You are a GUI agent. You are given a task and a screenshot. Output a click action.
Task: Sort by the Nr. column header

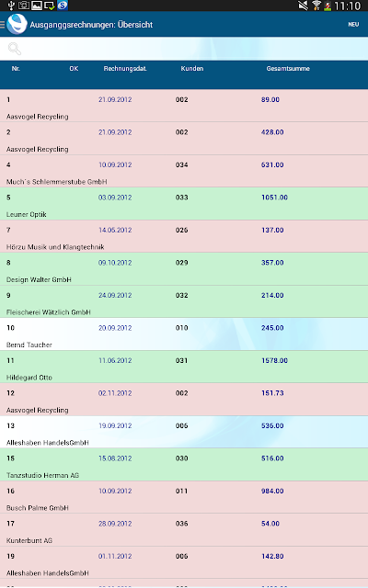click(x=16, y=69)
